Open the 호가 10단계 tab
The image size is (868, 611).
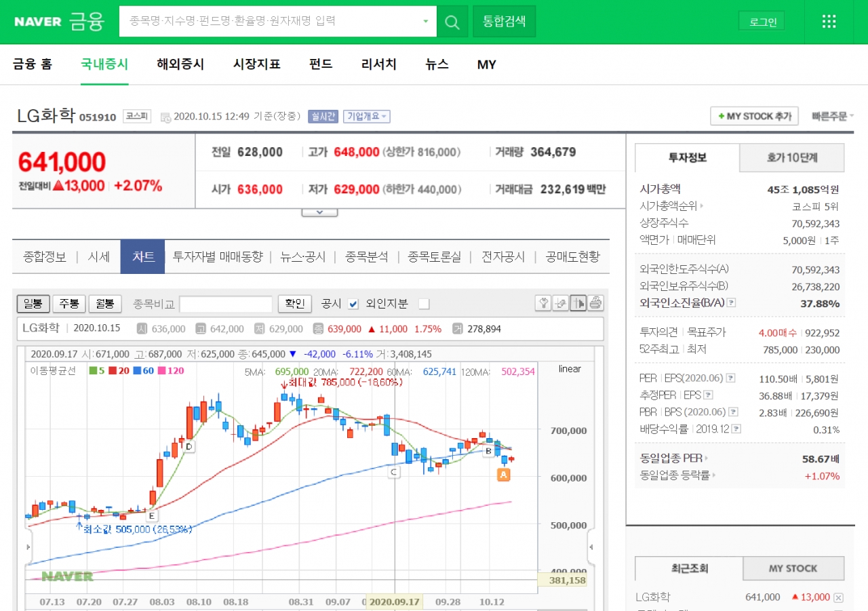coord(792,157)
